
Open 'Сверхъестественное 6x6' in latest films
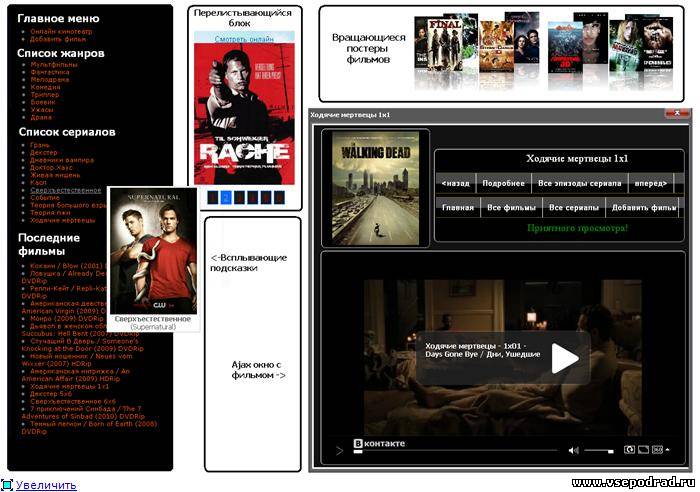[x=73, y=402]
